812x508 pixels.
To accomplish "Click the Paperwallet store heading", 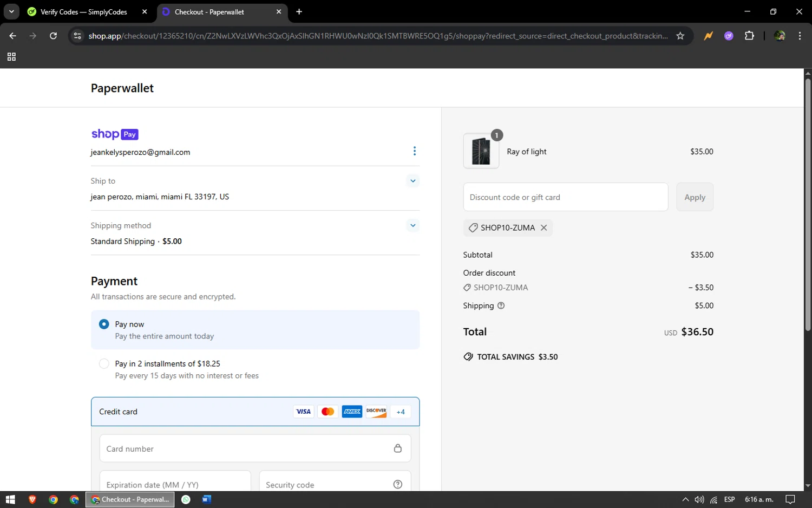I will pos(122,88).
